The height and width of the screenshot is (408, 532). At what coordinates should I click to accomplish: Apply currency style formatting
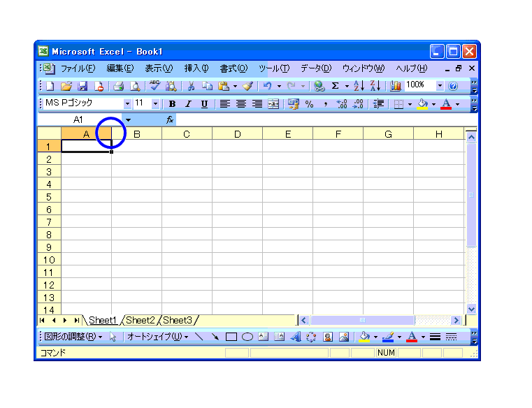pos(293,104)
